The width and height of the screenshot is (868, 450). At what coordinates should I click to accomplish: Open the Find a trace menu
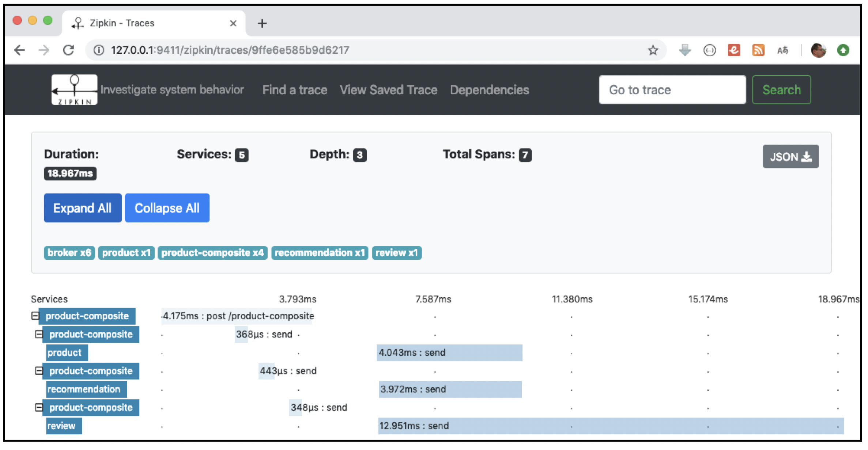pos(295,90)
